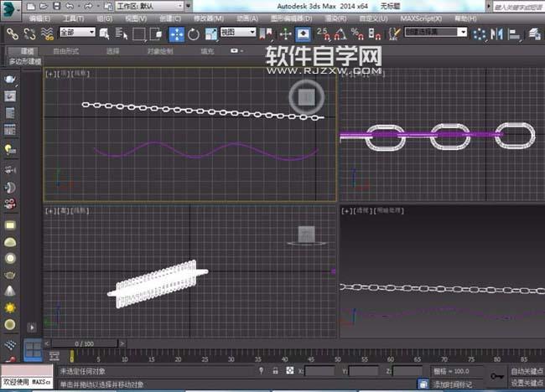
Task: Click the Array dots tool icon
Action: coord(480,34)
